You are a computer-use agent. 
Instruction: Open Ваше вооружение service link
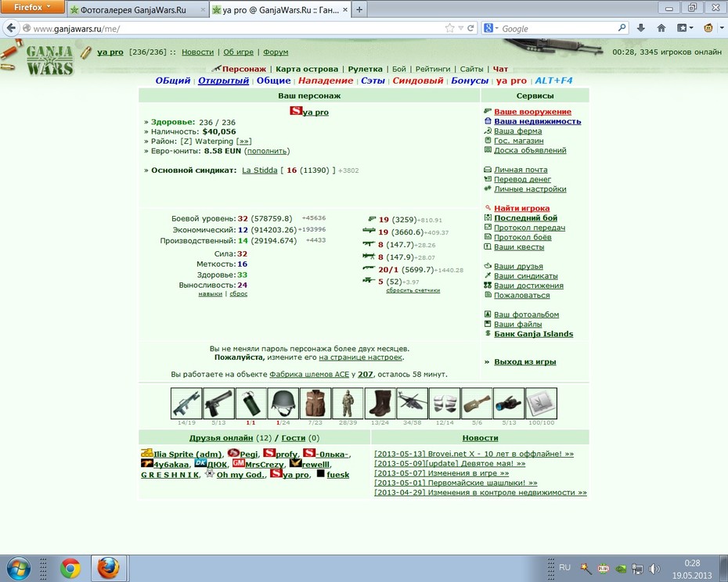click(532, 112)
